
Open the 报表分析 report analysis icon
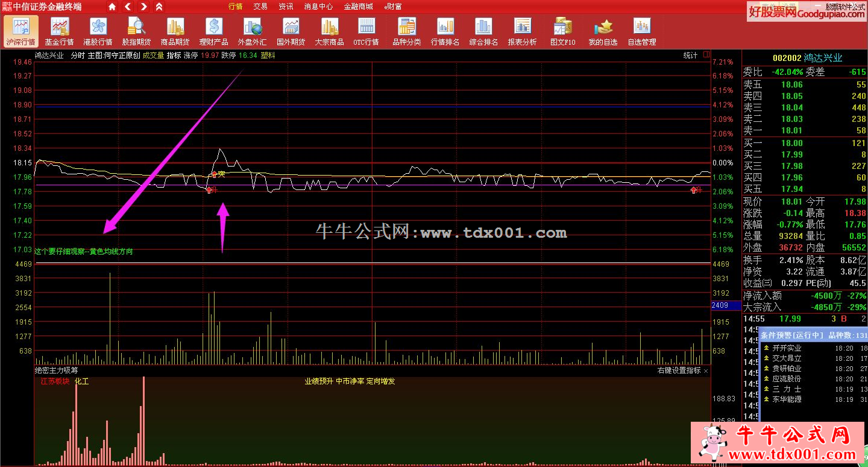tap(523, 31)
